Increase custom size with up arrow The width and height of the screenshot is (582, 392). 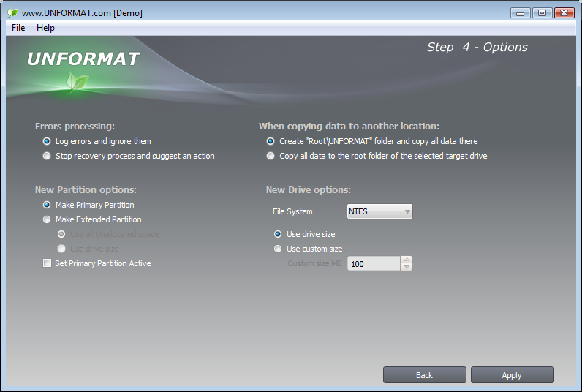pyautogui.click(x=407, y=260)
